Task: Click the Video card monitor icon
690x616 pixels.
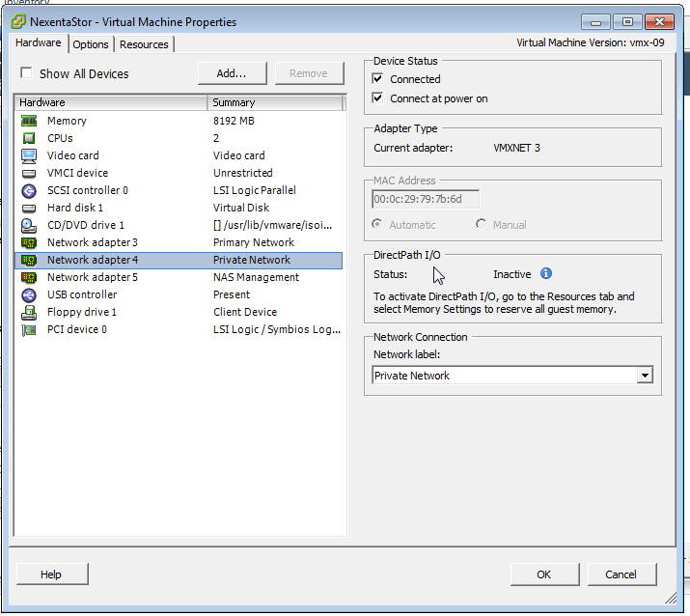Action: click(x=29, y=155)
